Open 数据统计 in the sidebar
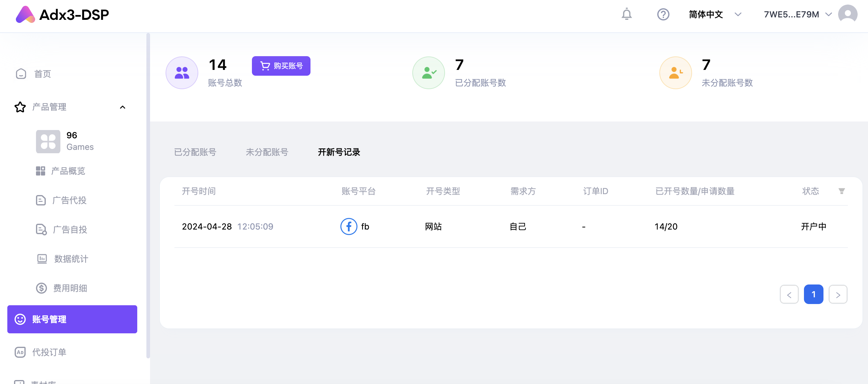Image resolution: width=868 pixels, height=384 pixels. click(x=71, y=259)
